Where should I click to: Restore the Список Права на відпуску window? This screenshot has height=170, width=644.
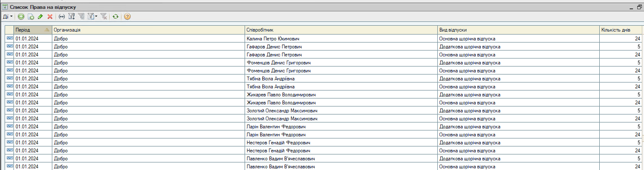639,7
